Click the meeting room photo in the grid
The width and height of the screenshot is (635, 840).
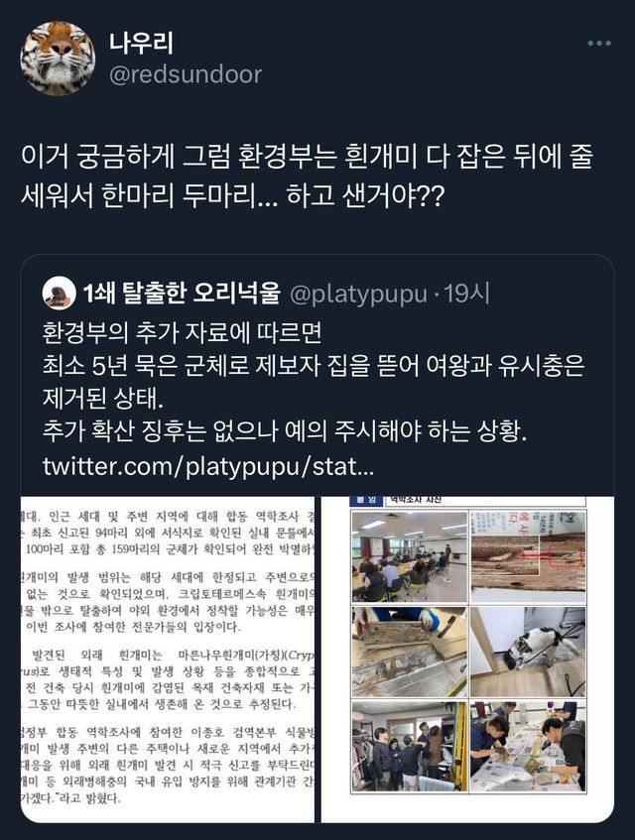coord(410,557)
